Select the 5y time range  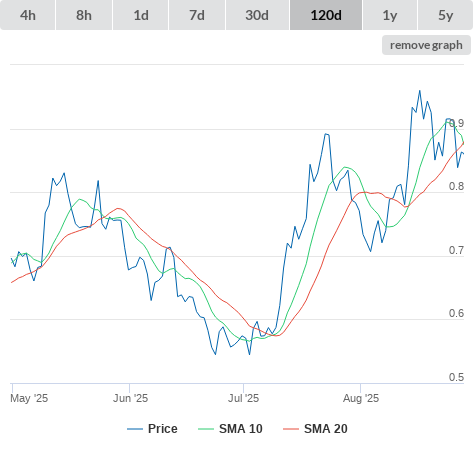click(x=446, y=15)
